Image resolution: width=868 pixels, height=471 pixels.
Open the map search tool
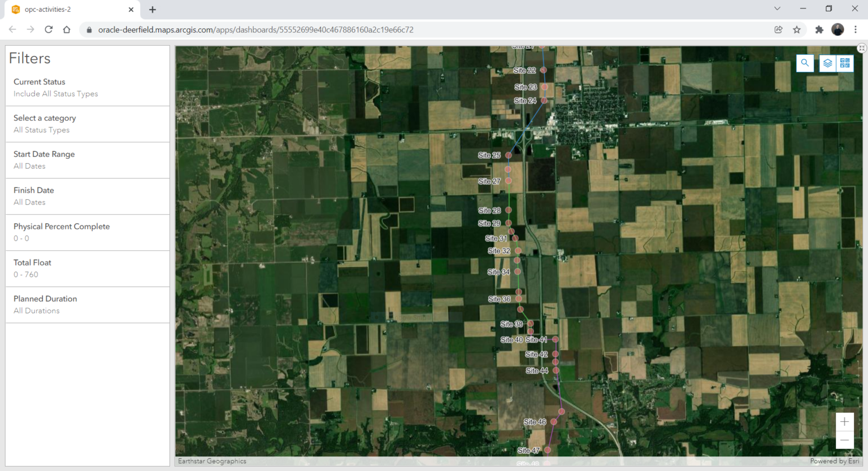point(805,63)
